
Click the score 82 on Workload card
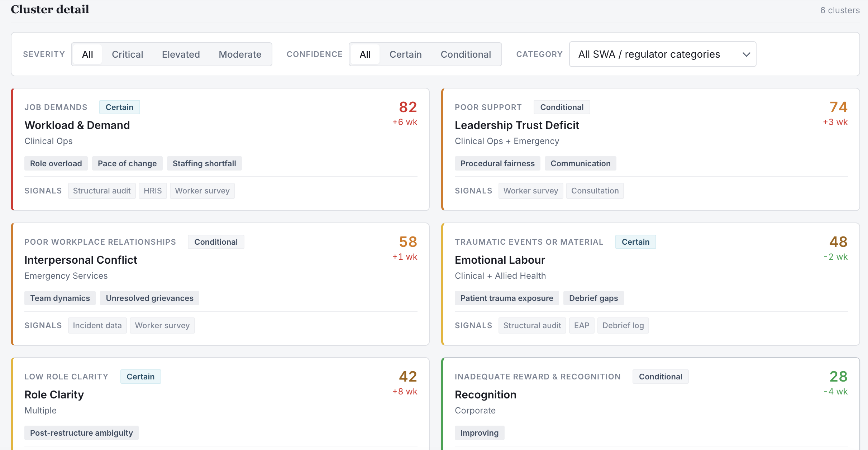408,107
